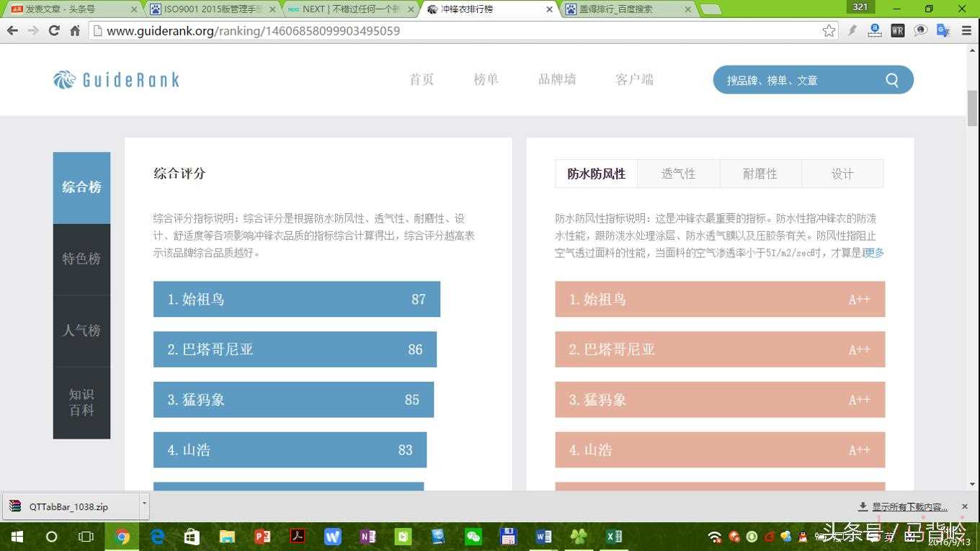The height and width of the screenshot is (551, 980).
Task: Close the 冲锋衣排行榜 tab
Action: coord(550,9)
